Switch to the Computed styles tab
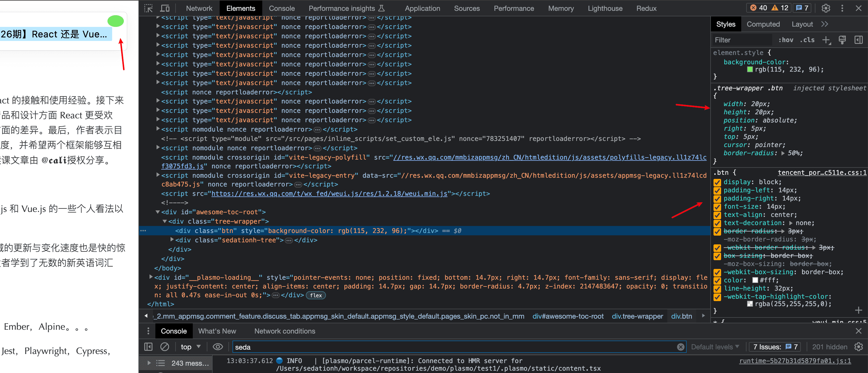This screenshot has width=868, height=373. click(763, 24)
